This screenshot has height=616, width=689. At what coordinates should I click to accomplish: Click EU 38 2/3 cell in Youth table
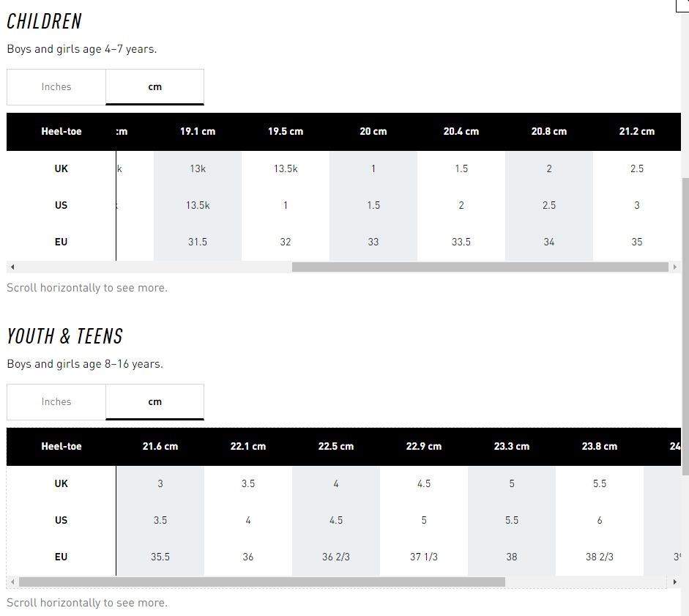coord(600,557)
